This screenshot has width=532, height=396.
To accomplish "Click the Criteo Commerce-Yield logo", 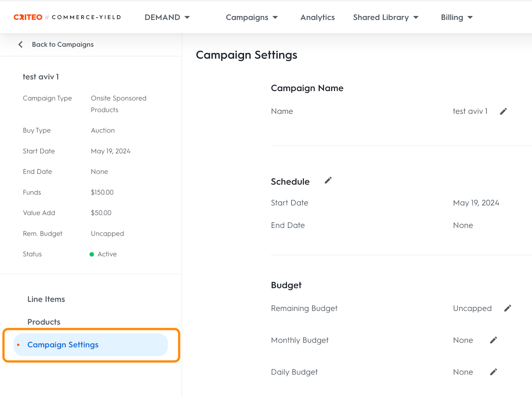I will pos(67,17).
